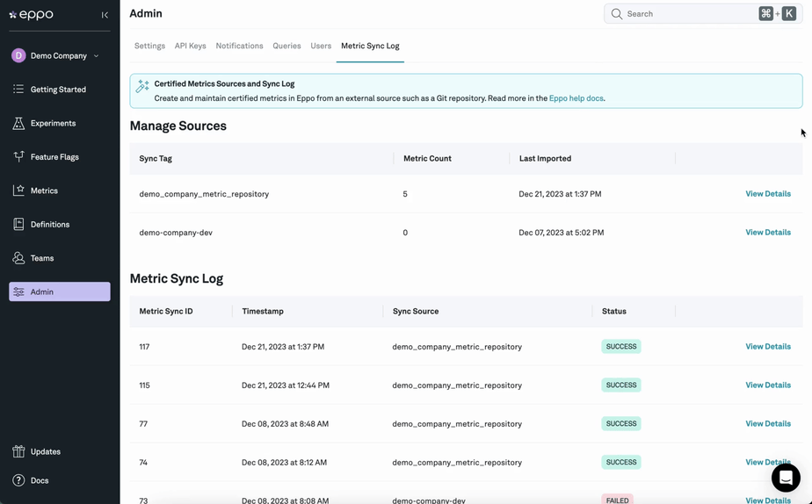Open Getting Started from the sidebar icon

tap(18, 90)
